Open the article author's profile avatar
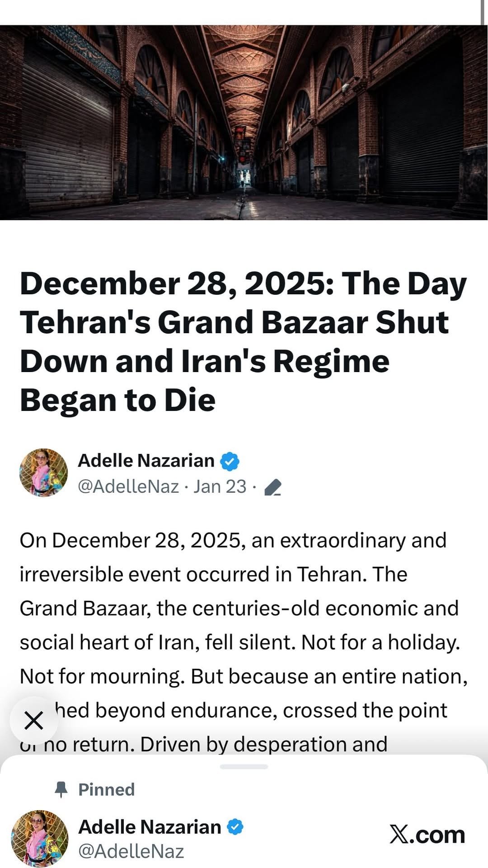 point(44,472)
